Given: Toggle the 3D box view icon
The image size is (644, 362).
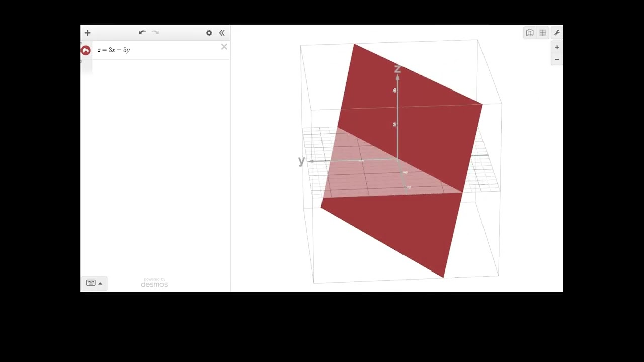Looking at the screenshot, I should point(530,33).
